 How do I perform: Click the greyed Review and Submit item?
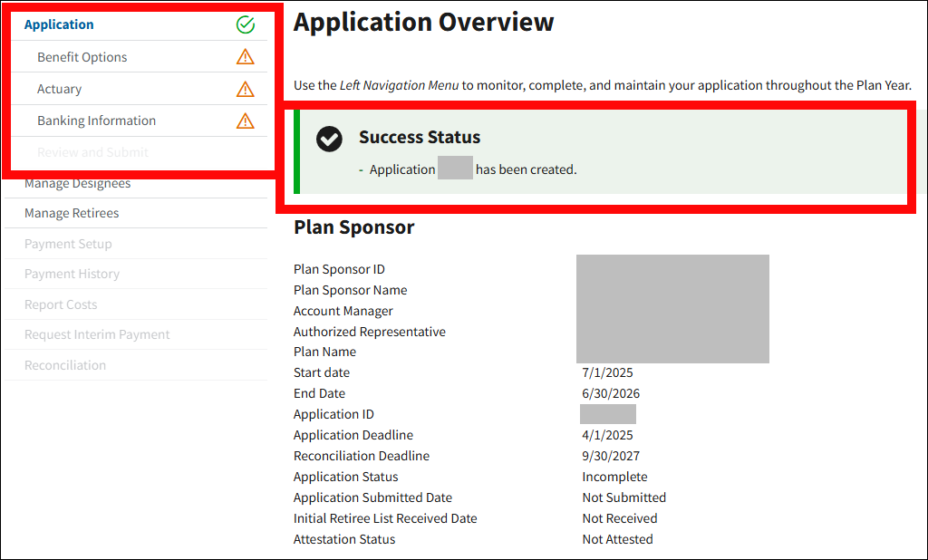coord(92,152)
